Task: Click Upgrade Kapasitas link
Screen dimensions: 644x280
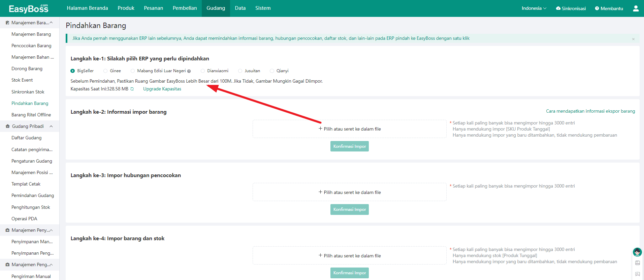Action: coord(162,89)
